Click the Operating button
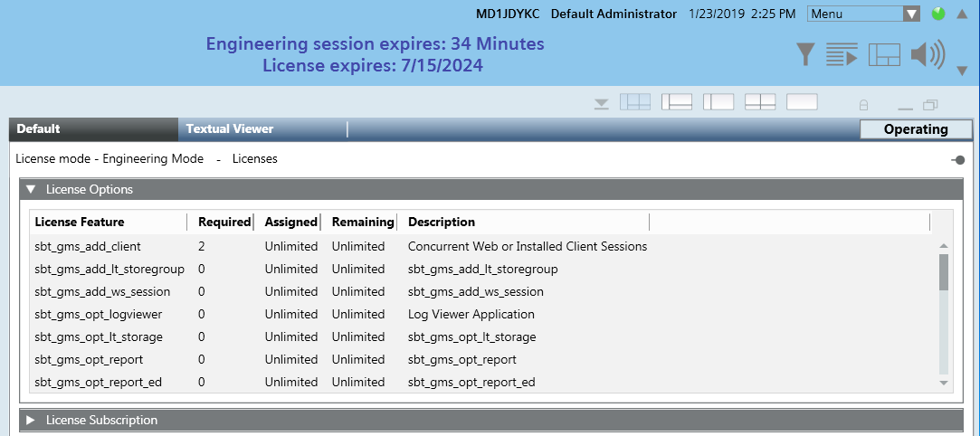Screen dimensions: 980x436 coord(915,129)
